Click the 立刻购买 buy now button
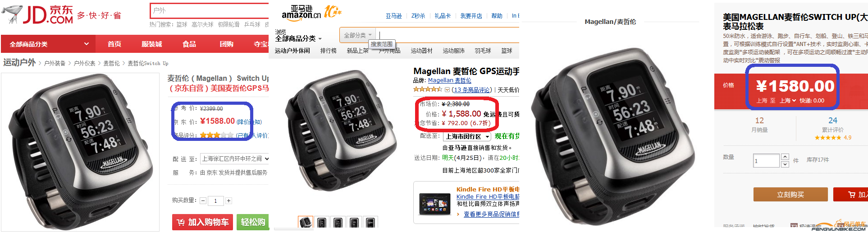Image resolution: width=868 pixels, height=233 pixels. tap(790, 195)
